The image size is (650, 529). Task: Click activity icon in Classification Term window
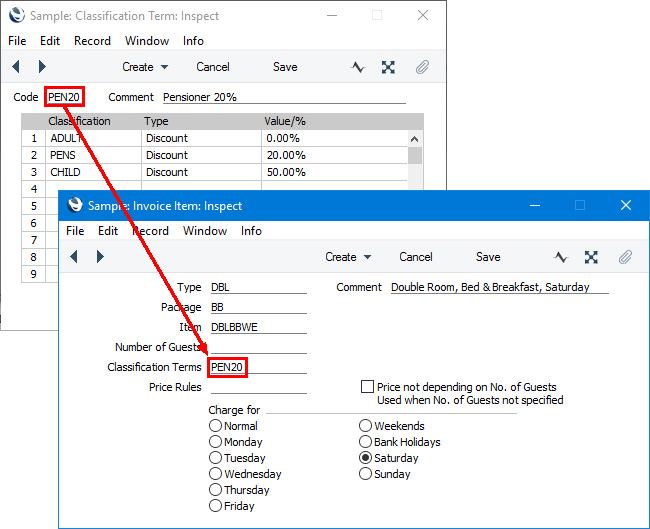(x=358, y=67)
